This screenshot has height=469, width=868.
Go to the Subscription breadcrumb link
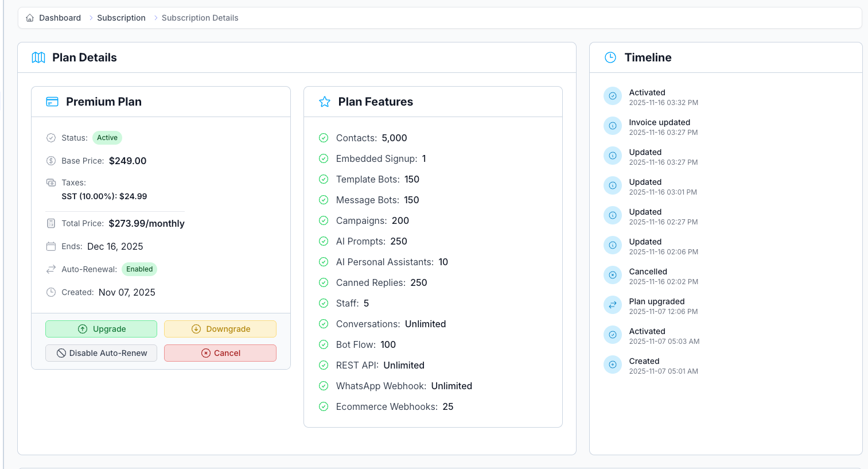[x=121, y=18]
